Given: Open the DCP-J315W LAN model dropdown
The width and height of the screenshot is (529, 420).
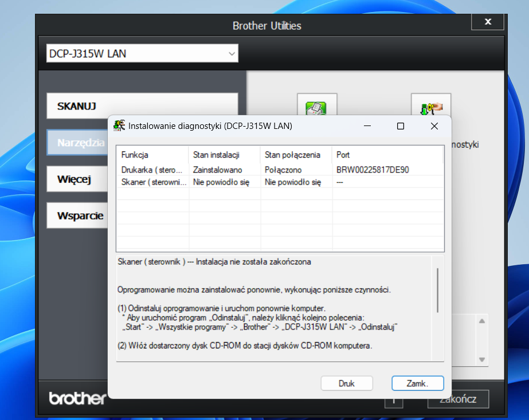Looking at the screenshot, I should [142, 53].
